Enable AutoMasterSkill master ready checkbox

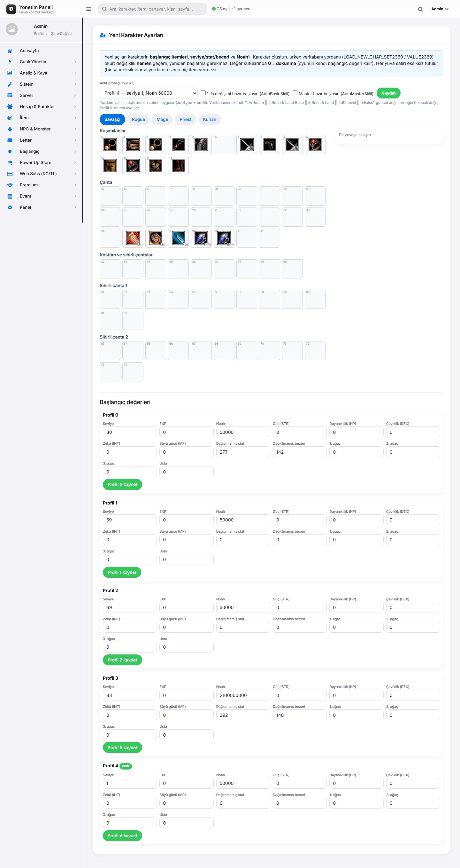[x=295, y=93]
